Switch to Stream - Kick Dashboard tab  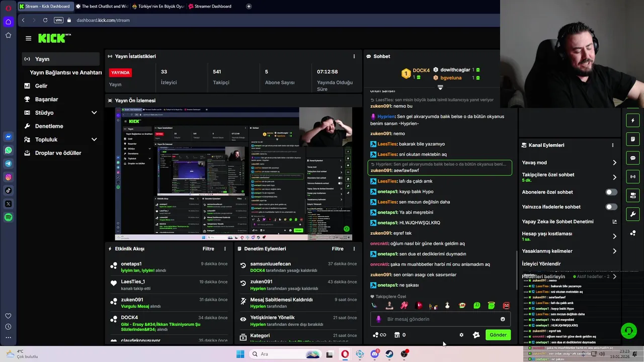tap(45, 7)
